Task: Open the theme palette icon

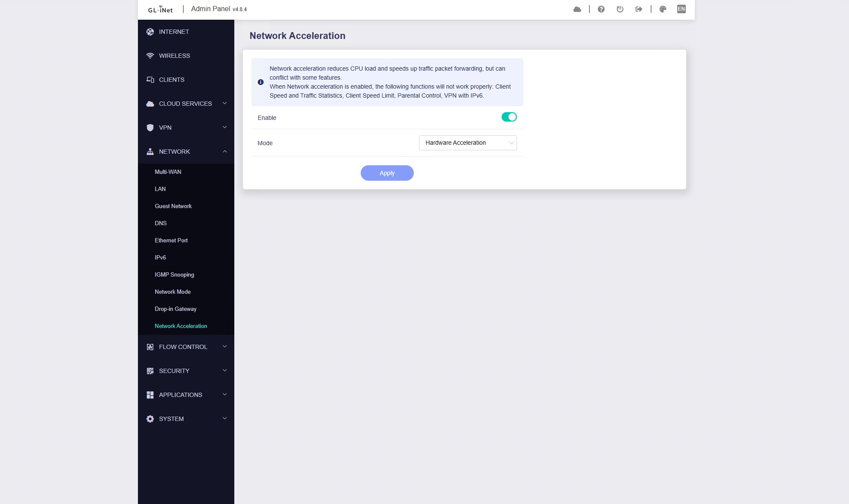Action: [663, 9]
